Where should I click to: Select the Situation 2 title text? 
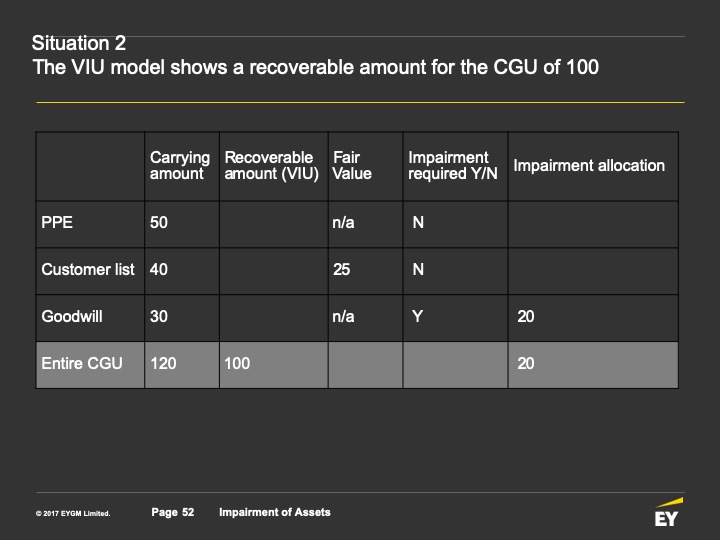(x=79, y=43)
